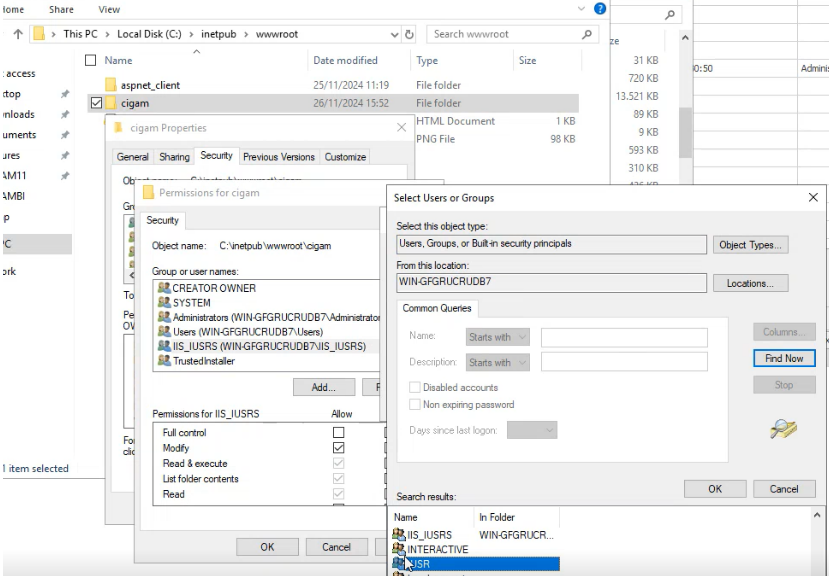Viewport: 829px width, 581px height.
Task: Click the pin icon beside Downloads
Action: pos(65,114)
